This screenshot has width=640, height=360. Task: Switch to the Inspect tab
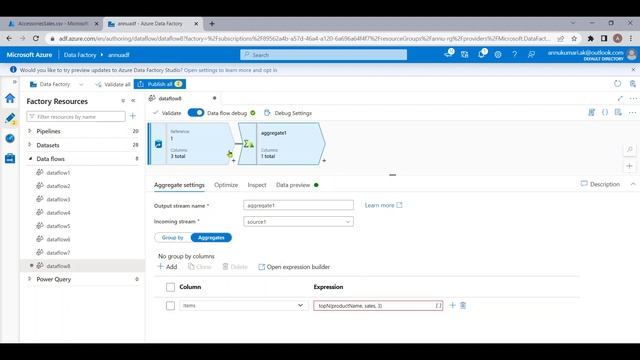[x=257, y=185]
